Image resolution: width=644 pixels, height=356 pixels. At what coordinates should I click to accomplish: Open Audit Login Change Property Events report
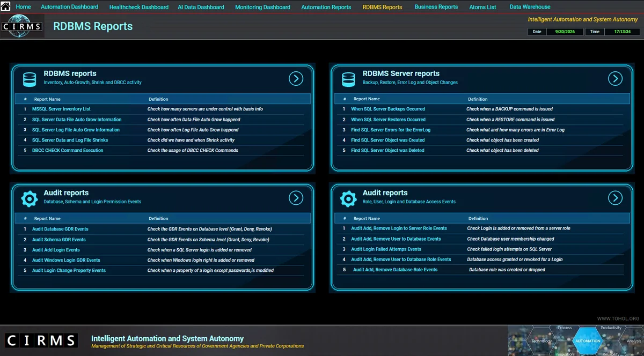(69, 270)
